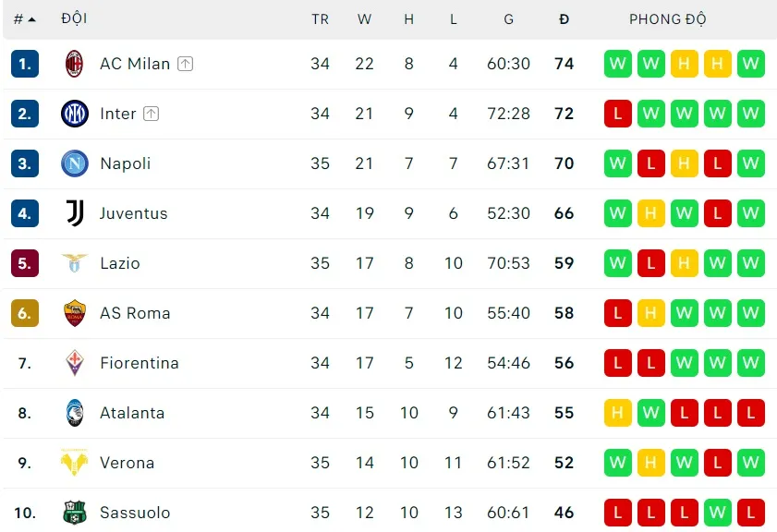
Task: Open the Napoli team page link
Action: [126, 163]
